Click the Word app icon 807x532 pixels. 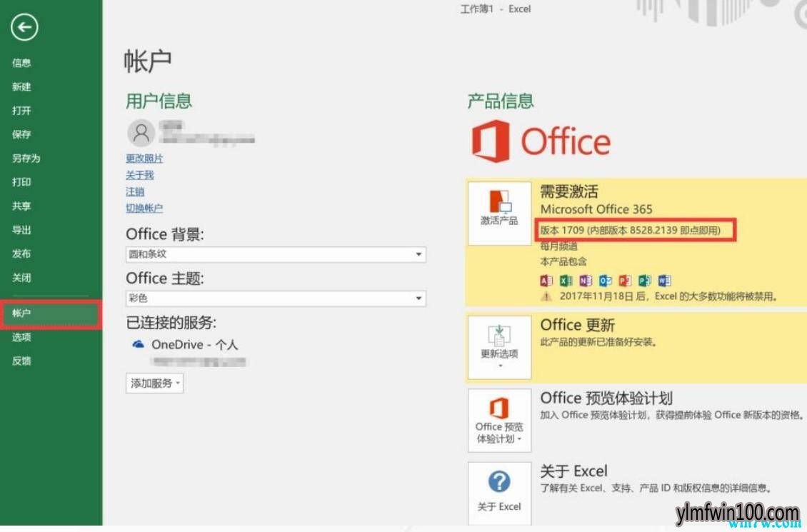point(664,281)
